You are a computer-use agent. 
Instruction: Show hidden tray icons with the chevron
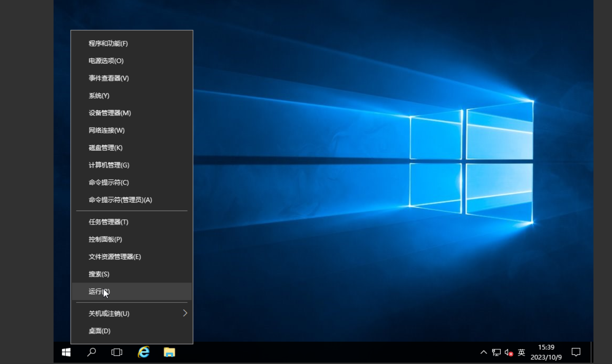pyautogui.click(x=484, y=352)
